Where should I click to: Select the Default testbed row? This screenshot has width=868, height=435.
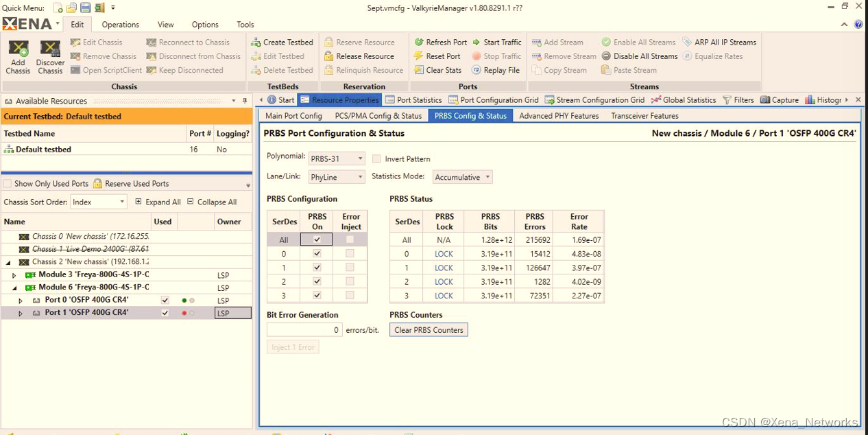tap(126, 149)
